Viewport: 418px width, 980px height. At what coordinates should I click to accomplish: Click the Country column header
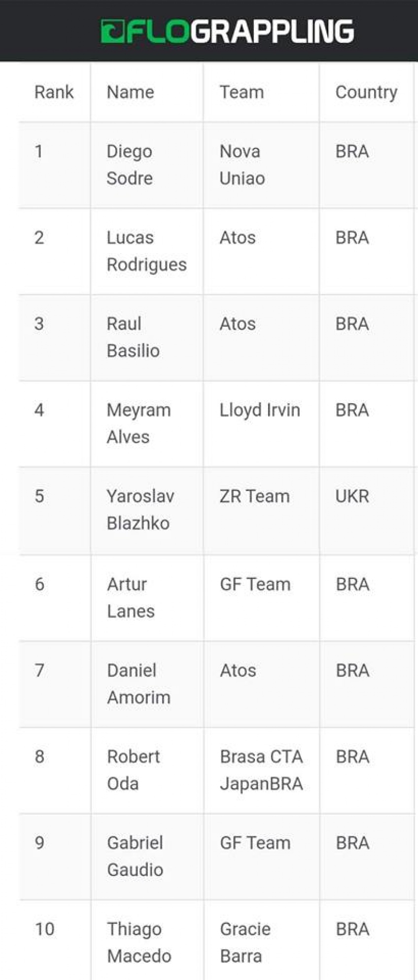click(x=367, y=92)
